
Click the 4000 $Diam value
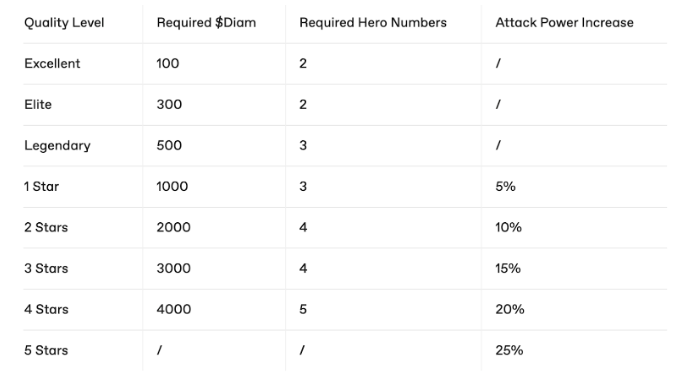coord(174,309)
